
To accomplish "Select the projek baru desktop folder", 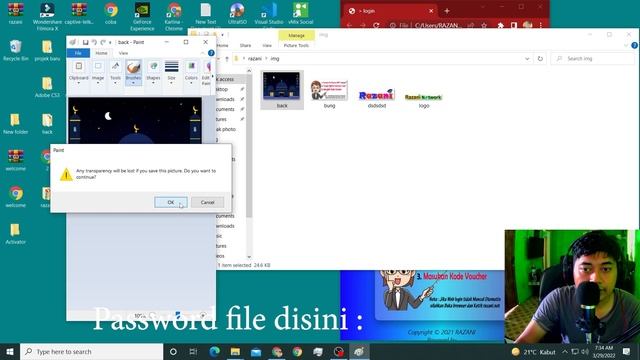I will pyautogui.click(x=47, y=51).
